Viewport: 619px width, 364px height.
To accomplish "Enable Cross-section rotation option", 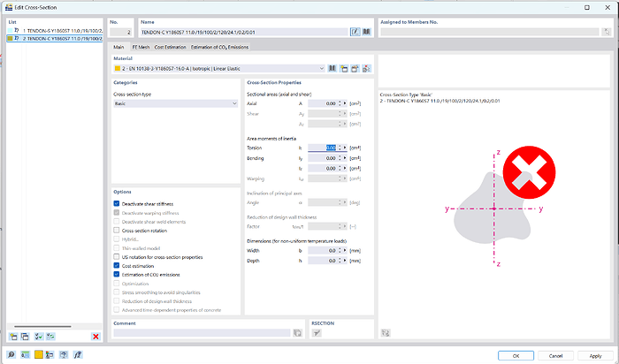I will (x=117, y=231).
